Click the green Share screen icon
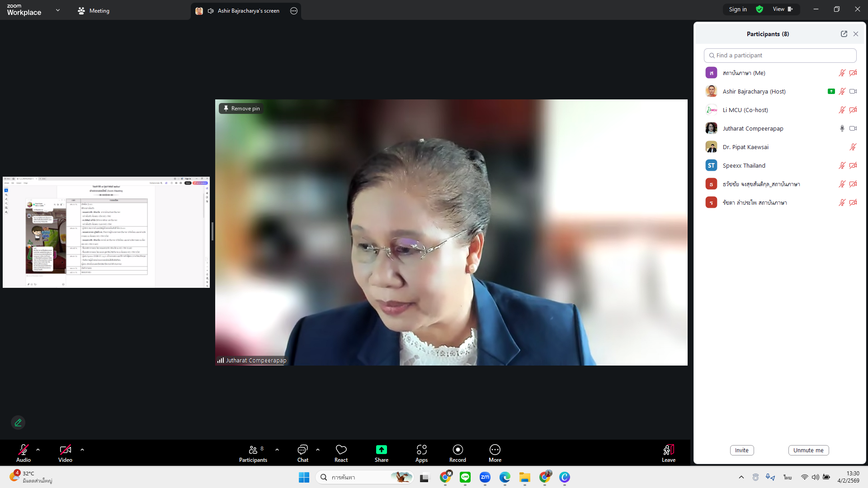Image resolution: width=868 pixels, height=488 pixels. pyautogui.click(x=381, y=450)
